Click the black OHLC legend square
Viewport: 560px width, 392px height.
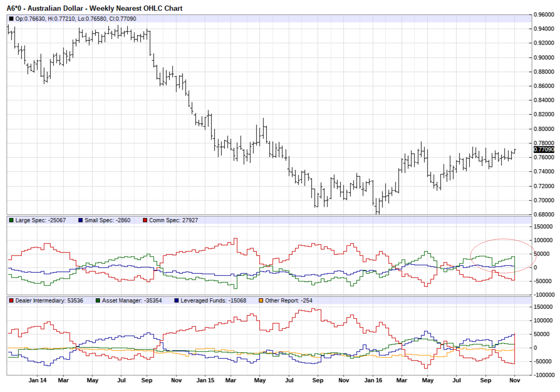11,19
